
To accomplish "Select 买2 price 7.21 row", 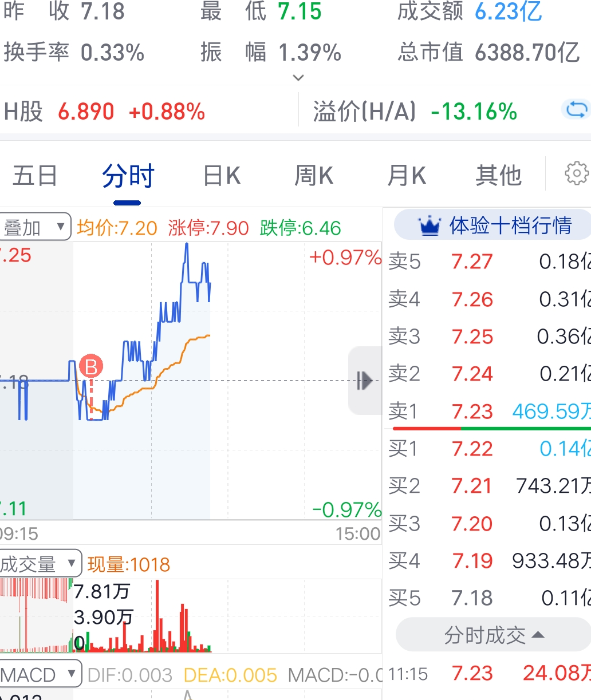I will [488, 486].
